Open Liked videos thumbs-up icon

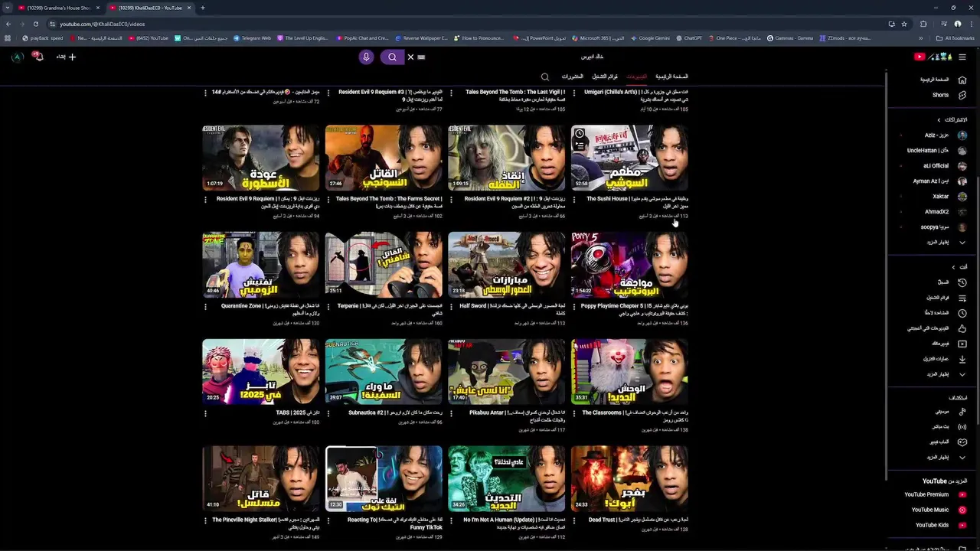tap(962, 328)
